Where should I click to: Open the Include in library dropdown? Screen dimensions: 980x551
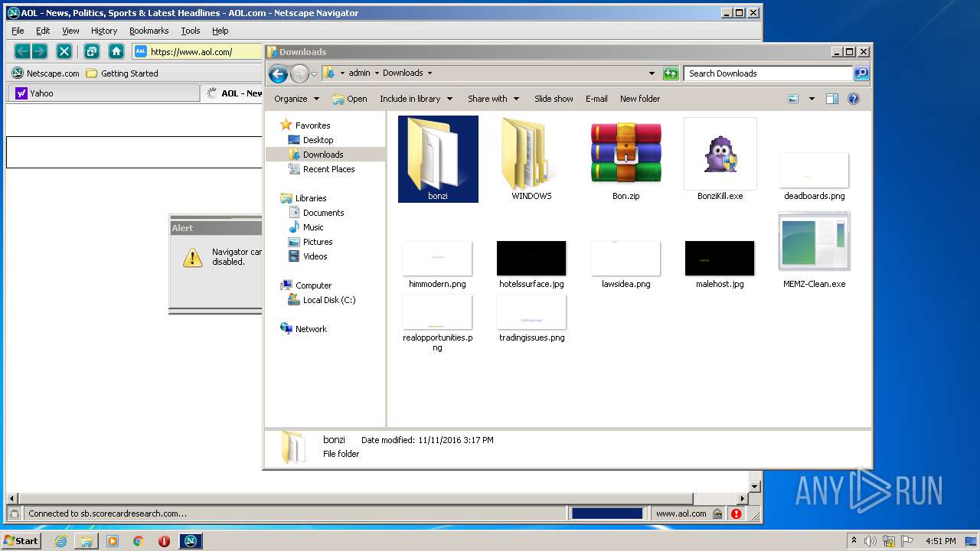coord(416,99)
